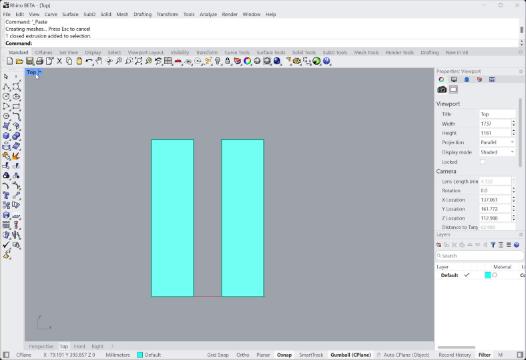Expand the Top viewport title menu arrow

[40, 72]
